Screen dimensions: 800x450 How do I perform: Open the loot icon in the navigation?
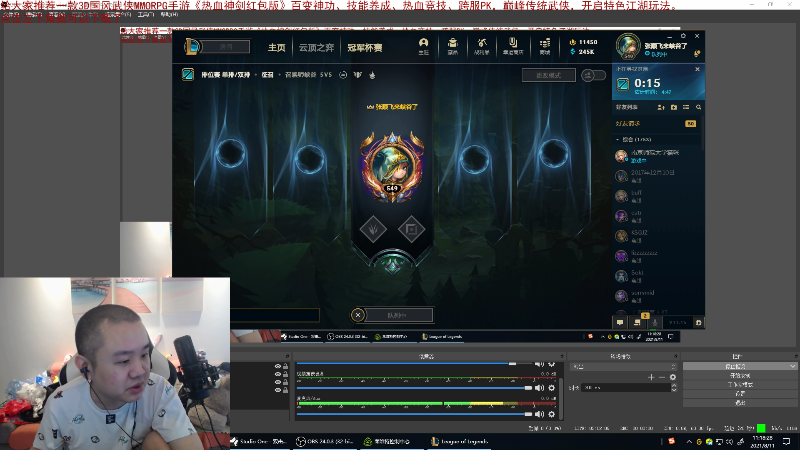tap(513, 46)
